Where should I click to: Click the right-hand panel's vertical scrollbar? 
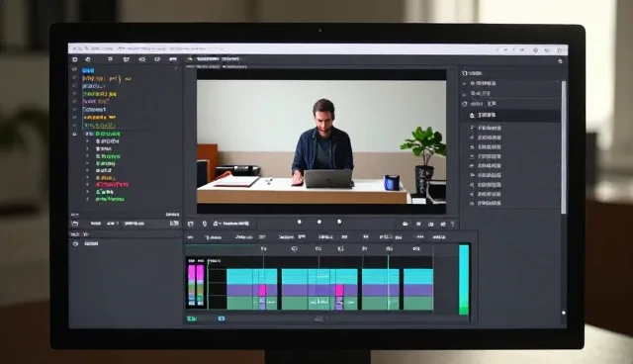tap(564, 147)
